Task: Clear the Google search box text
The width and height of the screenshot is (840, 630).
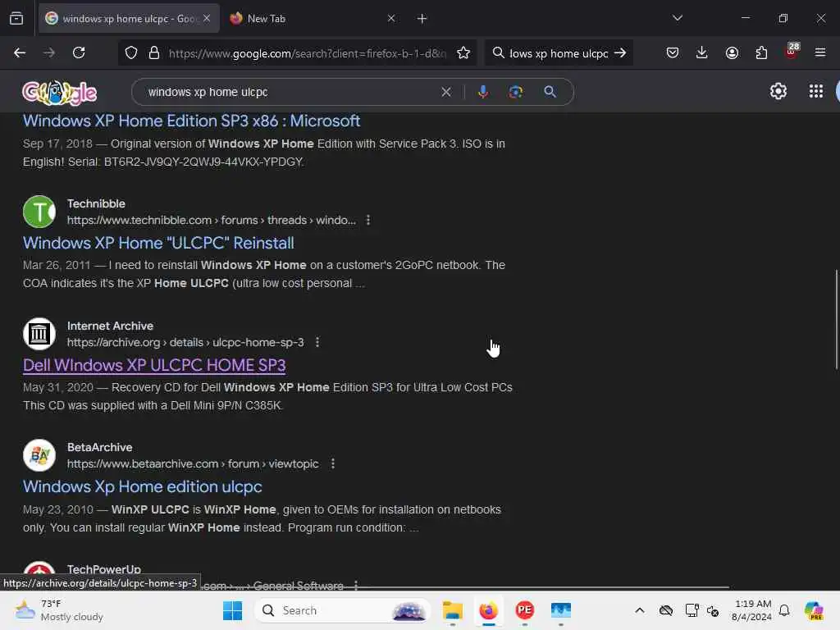Action: pyautogui.click(x=446, y=92)
